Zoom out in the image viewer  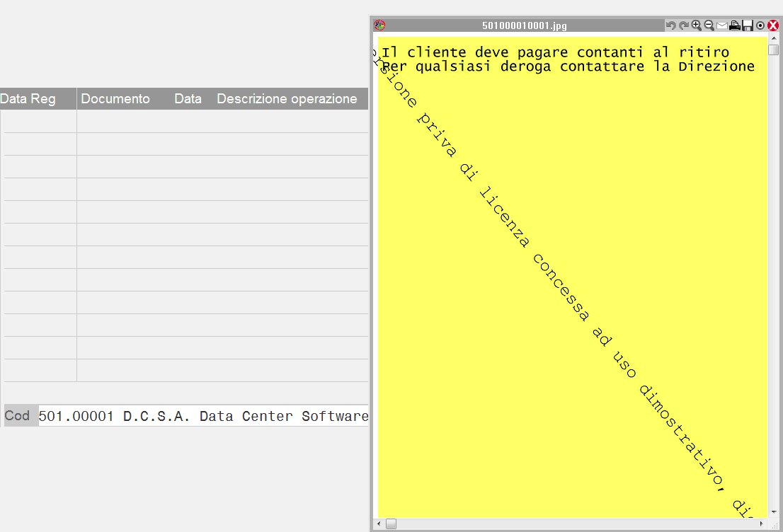tap(709, 25)
